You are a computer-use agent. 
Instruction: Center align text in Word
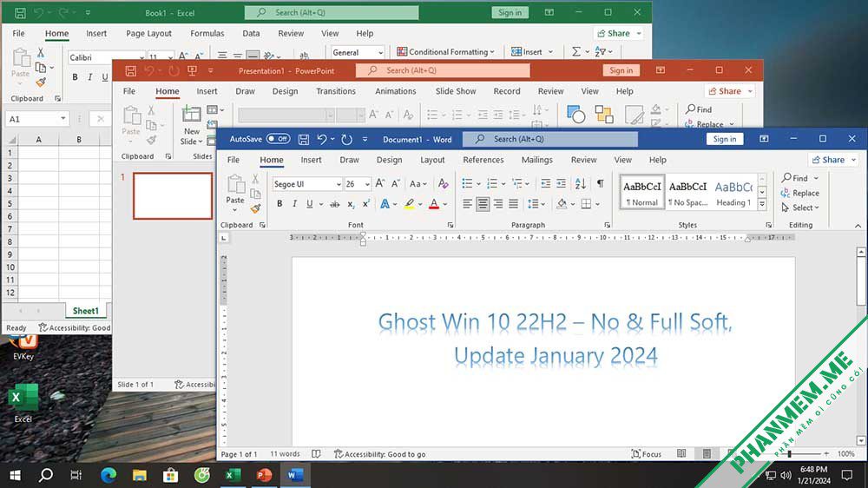click(483, 204)
